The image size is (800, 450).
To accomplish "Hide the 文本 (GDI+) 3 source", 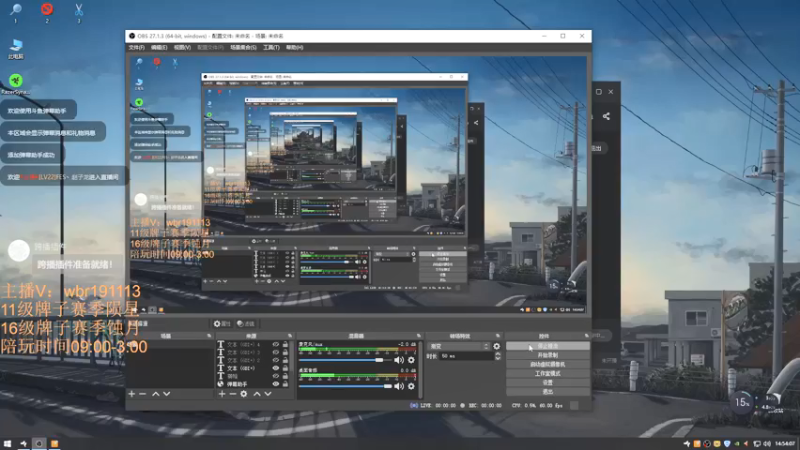I will (x=276, y=352).
